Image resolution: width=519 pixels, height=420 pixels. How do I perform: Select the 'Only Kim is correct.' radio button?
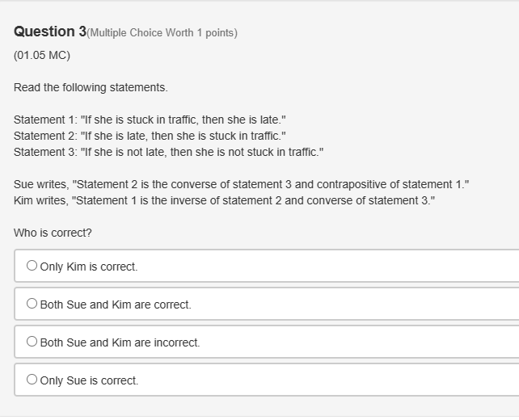coord(32,266)
